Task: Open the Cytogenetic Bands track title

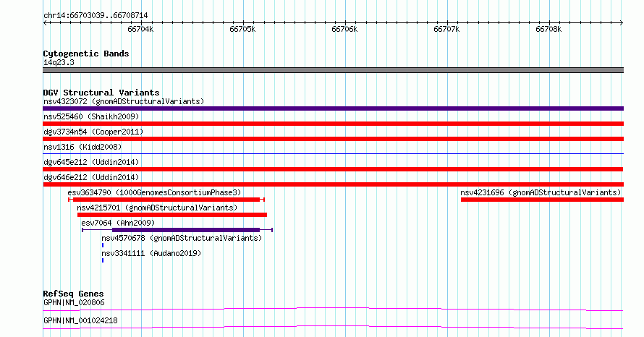Action: pyautogui.click(x=86, y=54)
